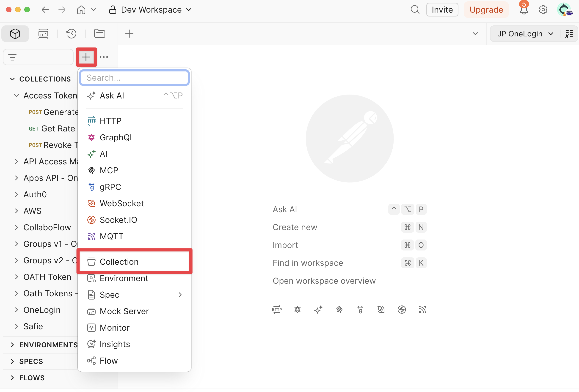Focus the create menu Search field

coord(135,78)
